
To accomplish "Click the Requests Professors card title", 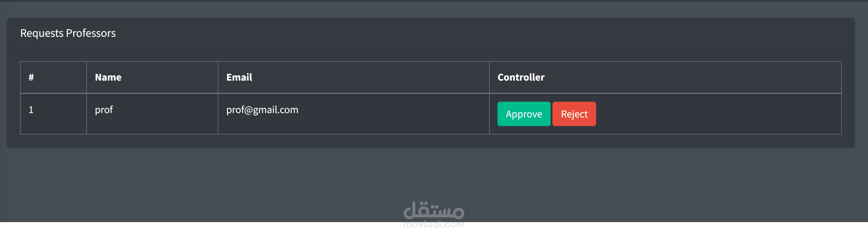I will [68, 33].
